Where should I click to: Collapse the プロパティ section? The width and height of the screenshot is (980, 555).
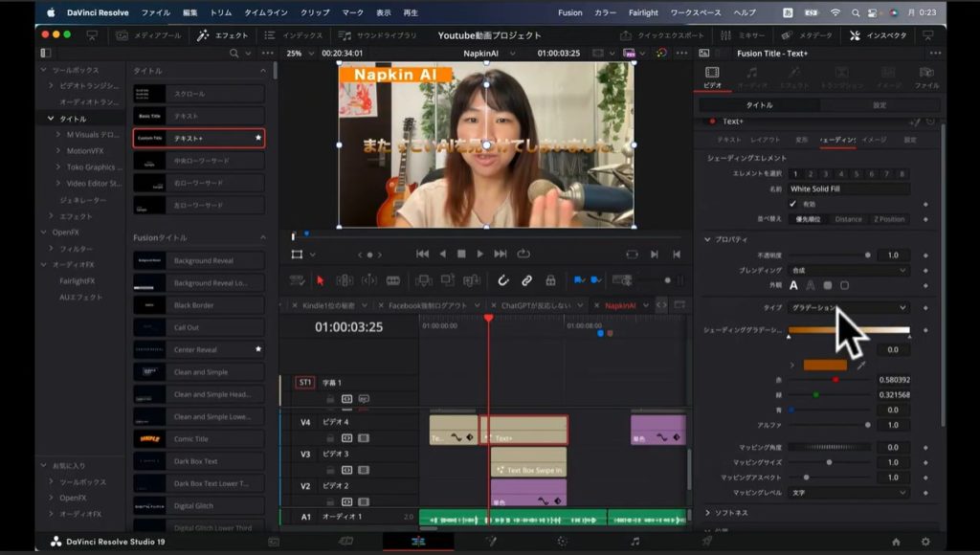click(x=708, y=239)
